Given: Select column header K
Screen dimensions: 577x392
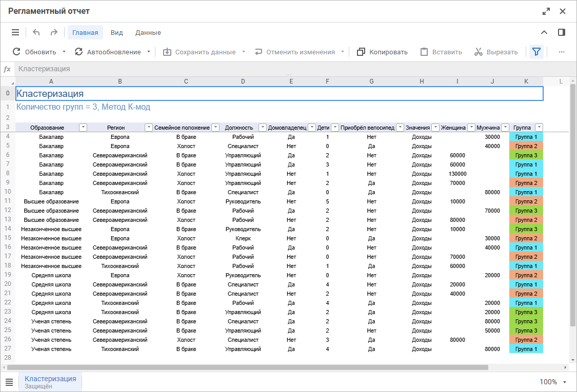Looking at the screenshot, I should (x=526, y=81).
